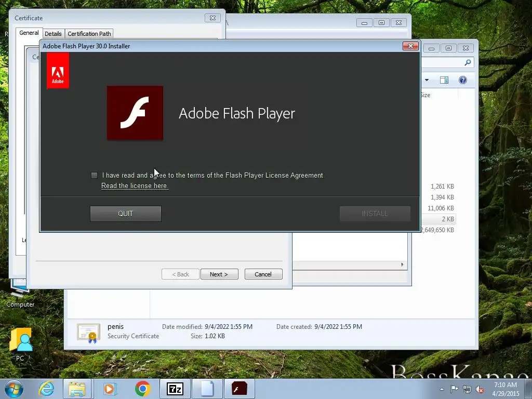Screen dimensions: 532x399
Task: Click the Date modified value in details pane
Action: [229, 326]
